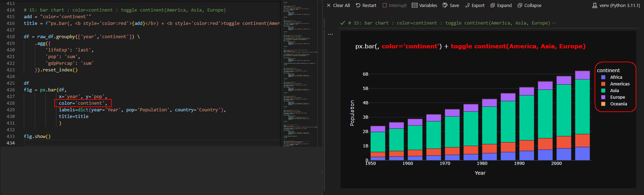The image size is (644, 195).
Task: Click the '6B' y-axis tick label
Action: [365, 74]
